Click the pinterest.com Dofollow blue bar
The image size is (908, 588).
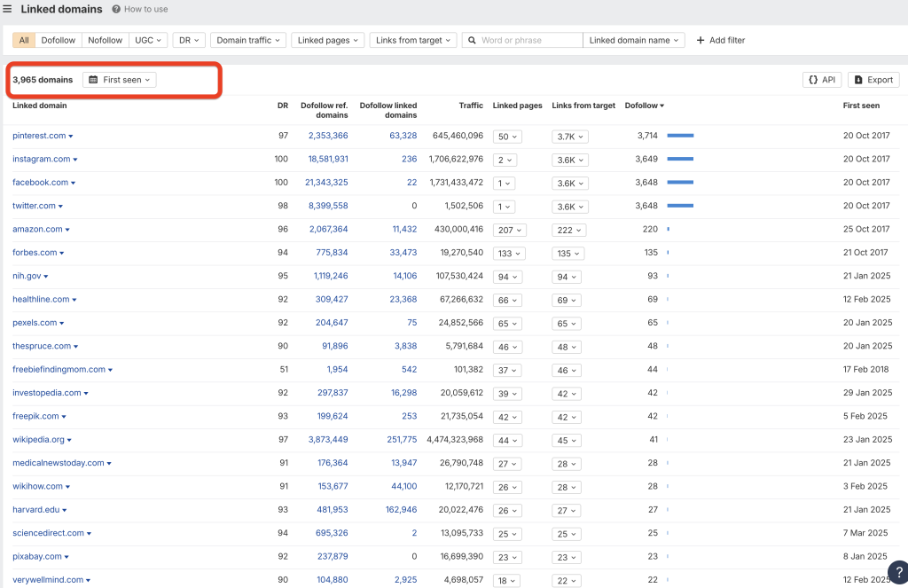[680, 136]
